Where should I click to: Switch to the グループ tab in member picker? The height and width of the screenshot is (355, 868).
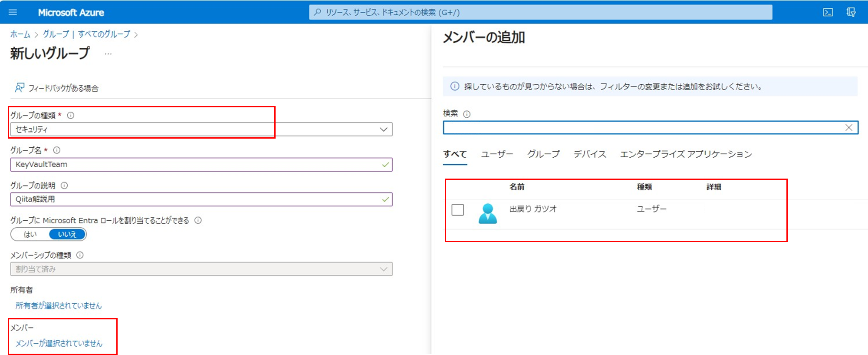point(543,154)
